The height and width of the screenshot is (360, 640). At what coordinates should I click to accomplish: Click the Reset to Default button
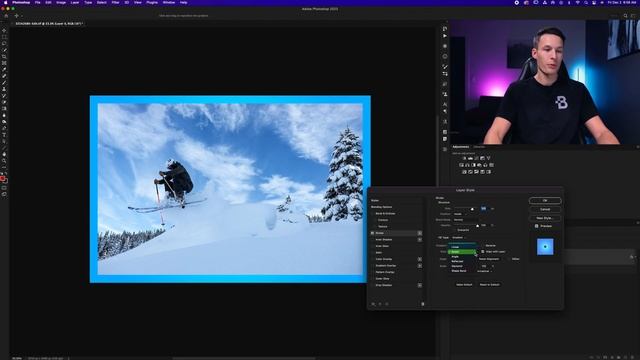(489, 285)
